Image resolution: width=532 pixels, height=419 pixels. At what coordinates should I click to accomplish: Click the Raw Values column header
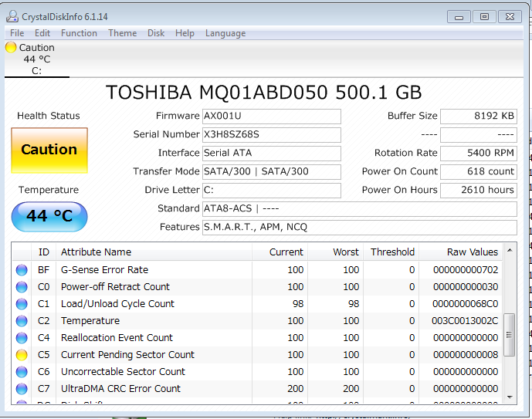(x=461, y=252)
